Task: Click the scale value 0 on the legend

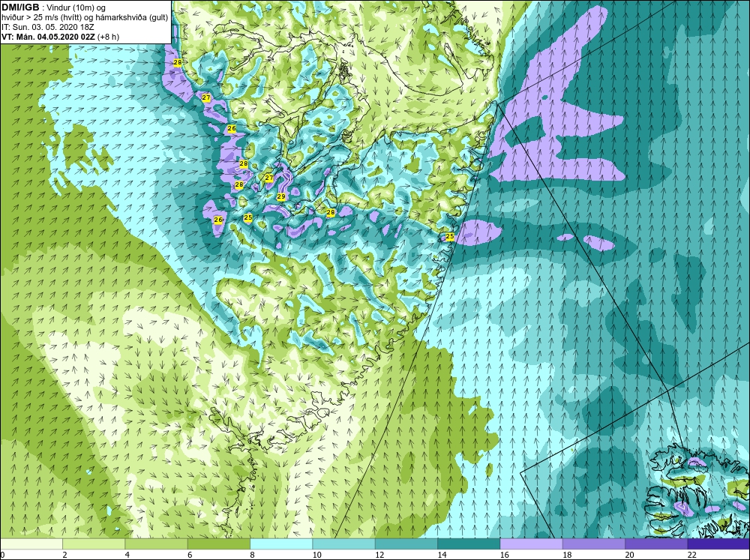Action: coord(3,555)
